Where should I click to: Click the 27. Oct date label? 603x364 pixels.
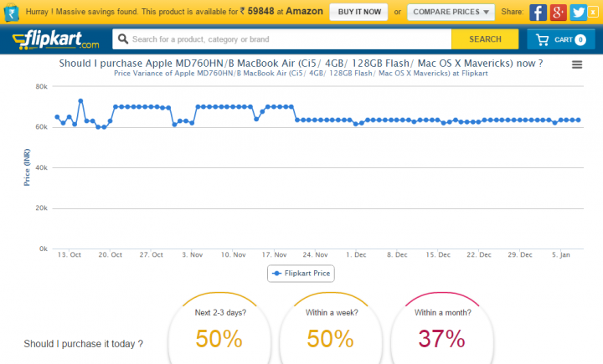(x=151, y=255)
